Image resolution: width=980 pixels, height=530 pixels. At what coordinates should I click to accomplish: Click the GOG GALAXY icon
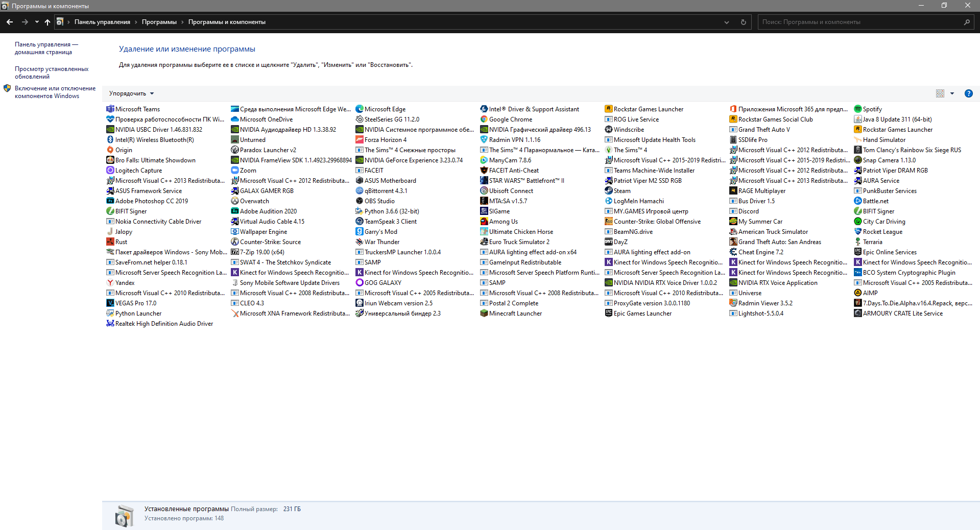[360, 282]
